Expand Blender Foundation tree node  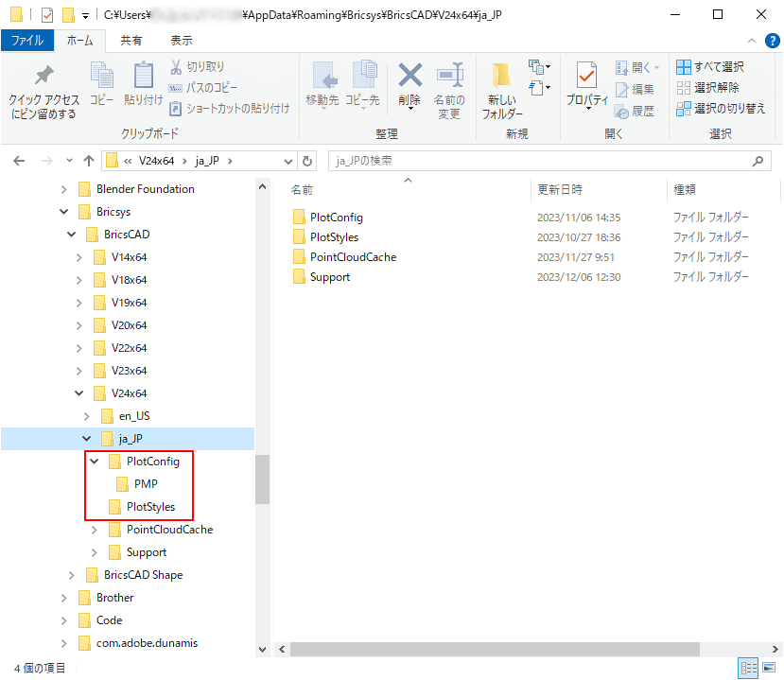64,189
